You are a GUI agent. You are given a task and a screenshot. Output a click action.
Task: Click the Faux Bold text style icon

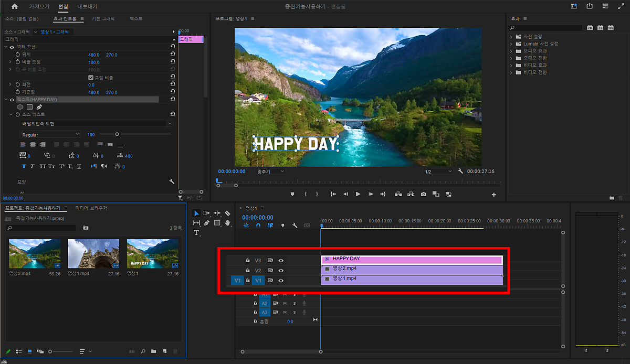23,166
